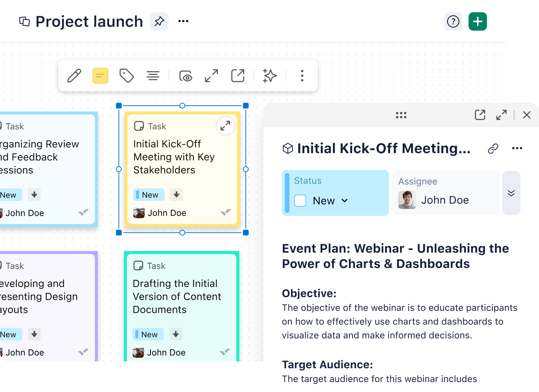Screen dimensions: 539x392
Task: Toggle the Status checkbox in detail panel
Action: pos(300,201)
